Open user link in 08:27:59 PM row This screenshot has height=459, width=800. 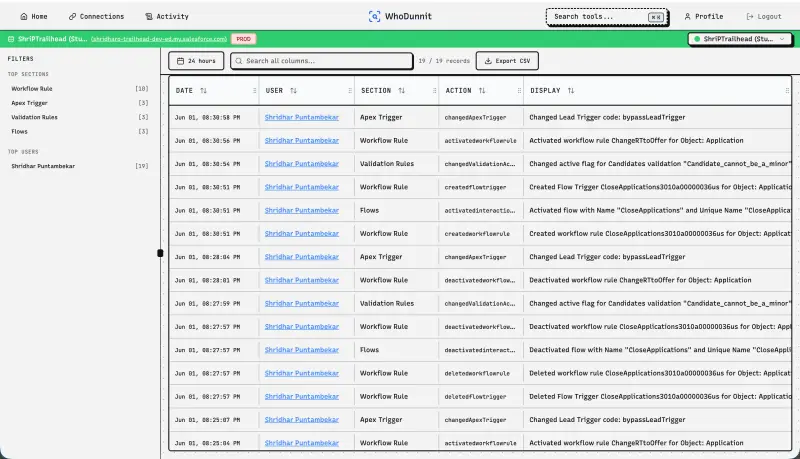[302, 303]
